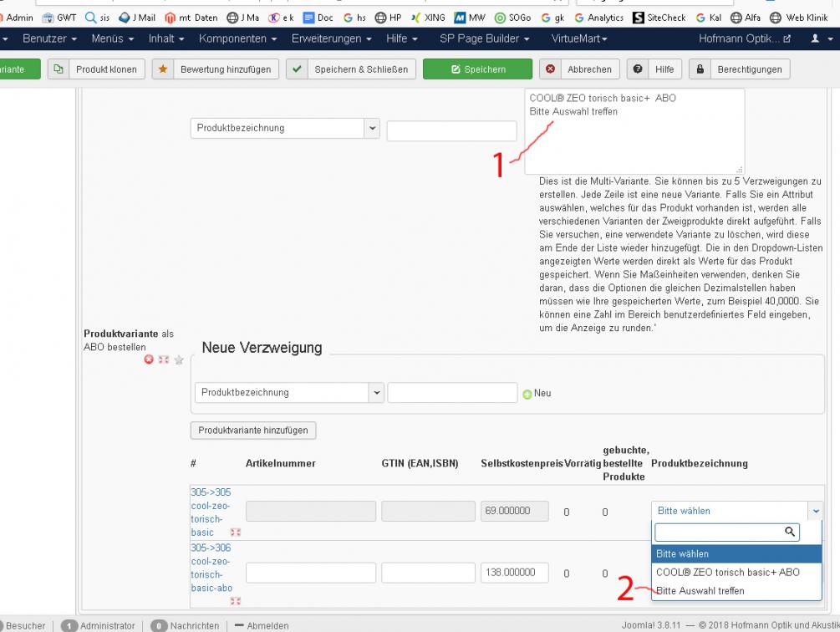Open the user account menu icon
840x632 pixels.
coord(819,39)
